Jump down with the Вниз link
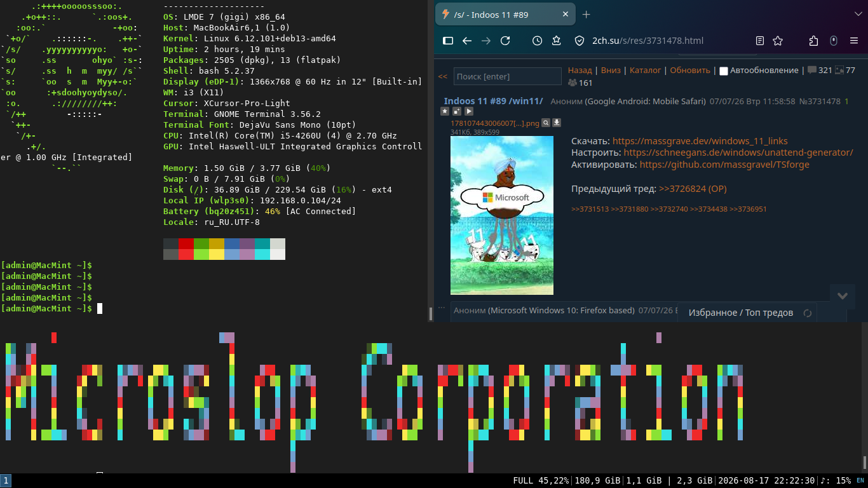The image size is (868, 488). point(611,70)
